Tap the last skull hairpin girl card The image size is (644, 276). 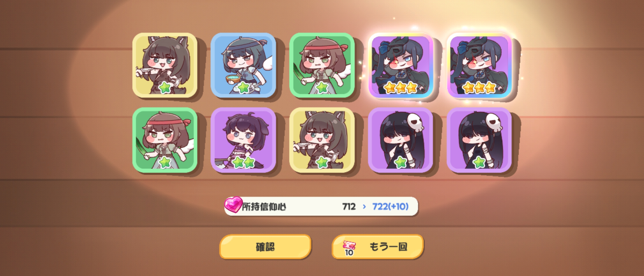pos(479,140)
